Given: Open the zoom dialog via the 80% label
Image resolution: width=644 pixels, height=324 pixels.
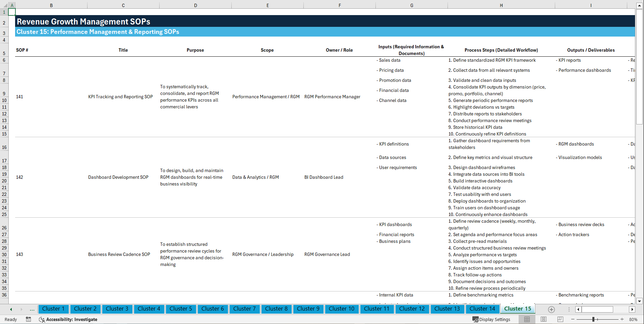Looking at the screenshot, I should coord(634,319).
